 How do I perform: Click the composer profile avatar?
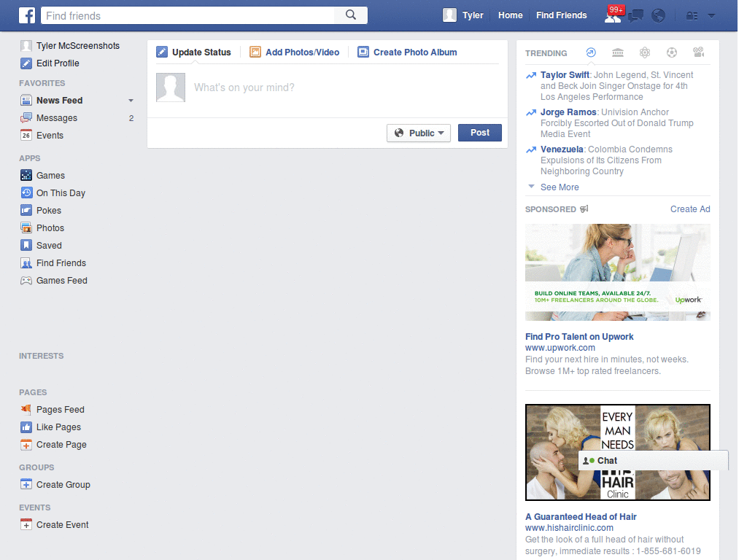[171, 87]
